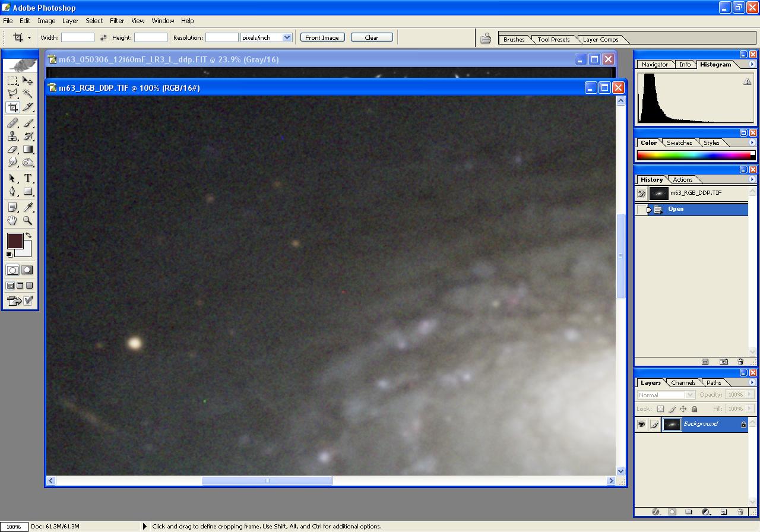Create new snapshot in History panel
760x532 pixels.
point(724,362)
